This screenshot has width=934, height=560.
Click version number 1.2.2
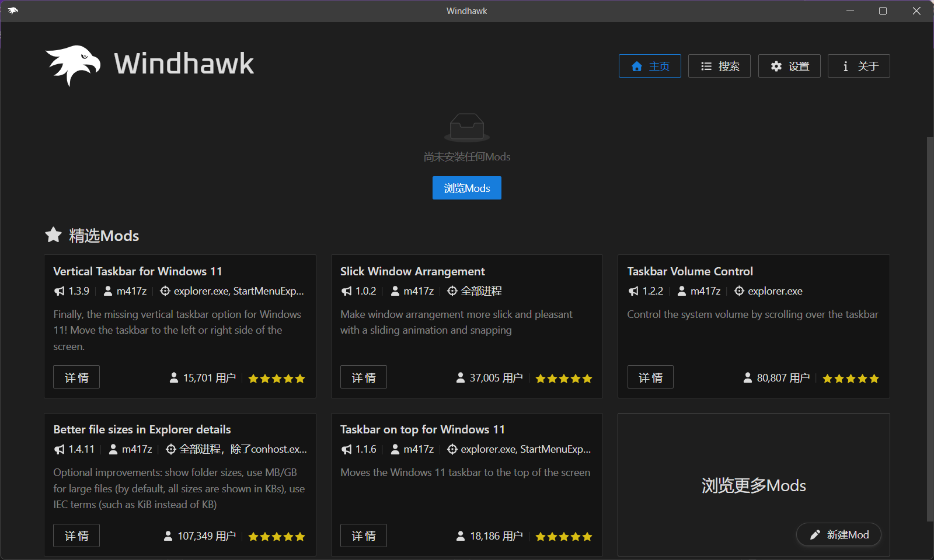653,291
